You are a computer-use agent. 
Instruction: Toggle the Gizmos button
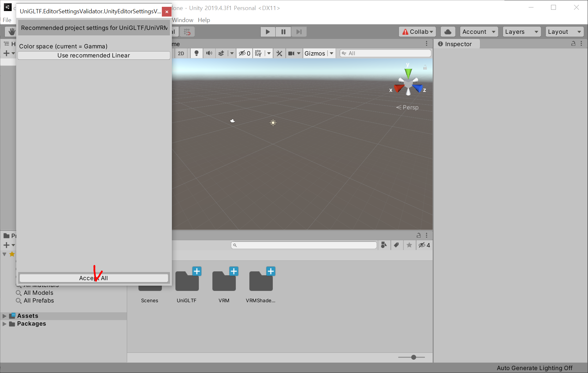click(315, 54)
